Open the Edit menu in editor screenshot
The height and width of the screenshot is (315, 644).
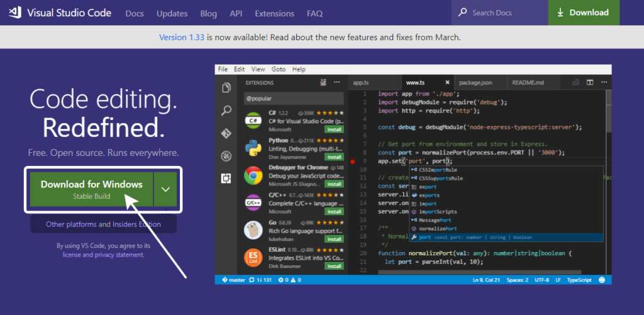240,69
